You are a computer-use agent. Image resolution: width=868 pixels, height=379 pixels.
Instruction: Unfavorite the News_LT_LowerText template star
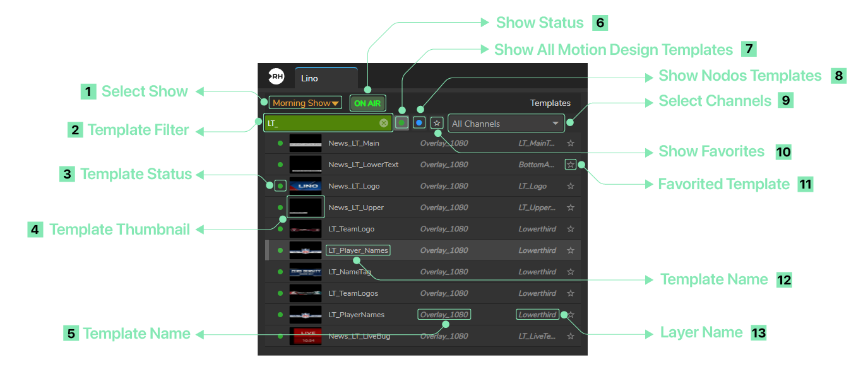click(x=571, y=165)
